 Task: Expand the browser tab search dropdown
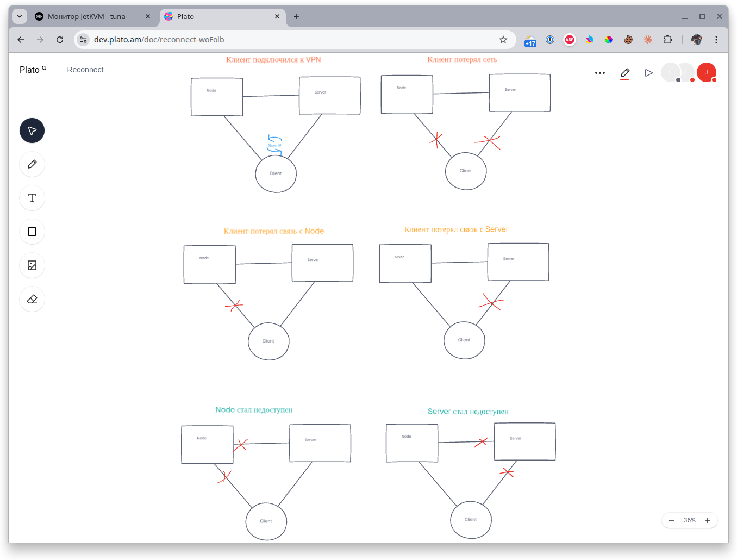[x=20, y=16]
